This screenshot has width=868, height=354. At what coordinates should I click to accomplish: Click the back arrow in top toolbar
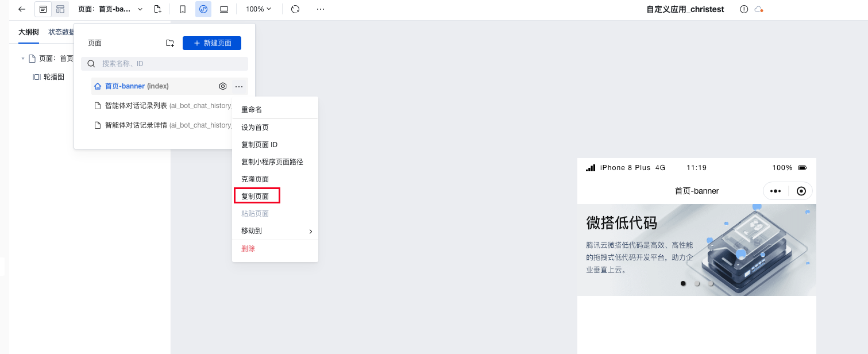point(22,9)
